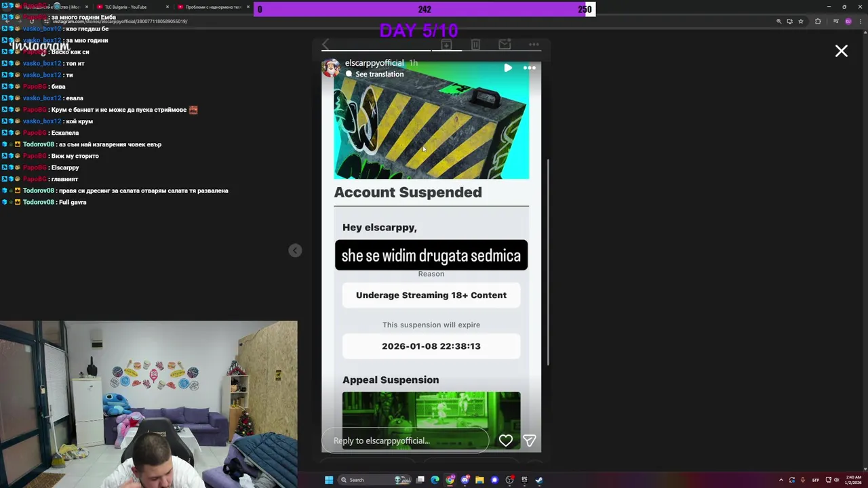Open the story options three-dot menu

coord(530,68)
